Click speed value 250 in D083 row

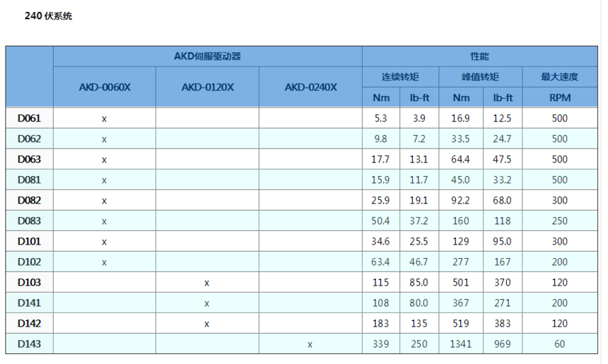pyautogui.click(x=559, y=221)
